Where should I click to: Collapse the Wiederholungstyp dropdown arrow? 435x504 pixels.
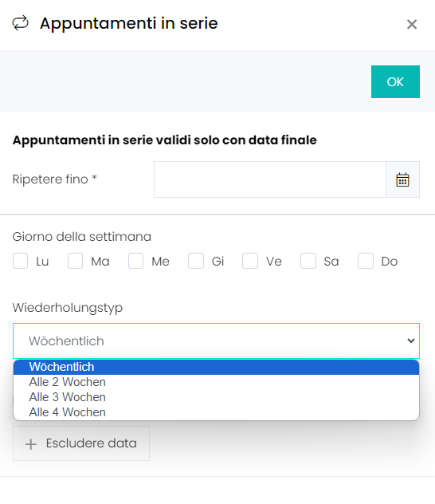tap(411, 341)
